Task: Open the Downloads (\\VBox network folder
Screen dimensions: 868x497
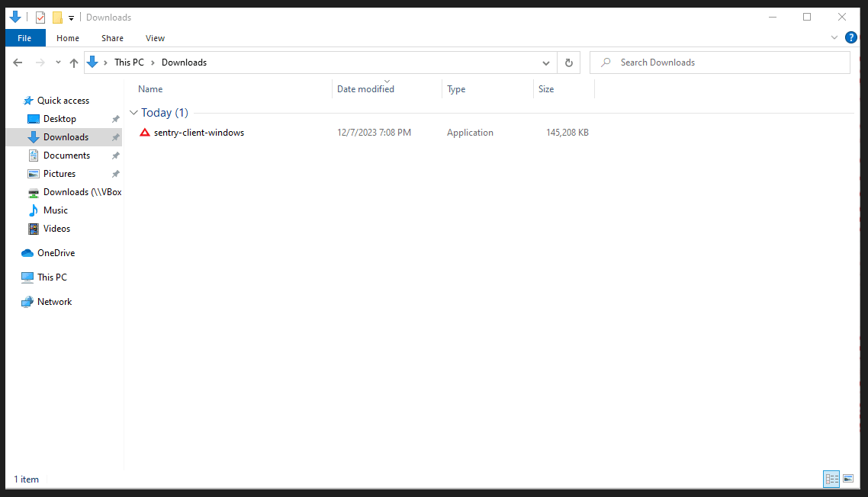Action: click(82, 192)
